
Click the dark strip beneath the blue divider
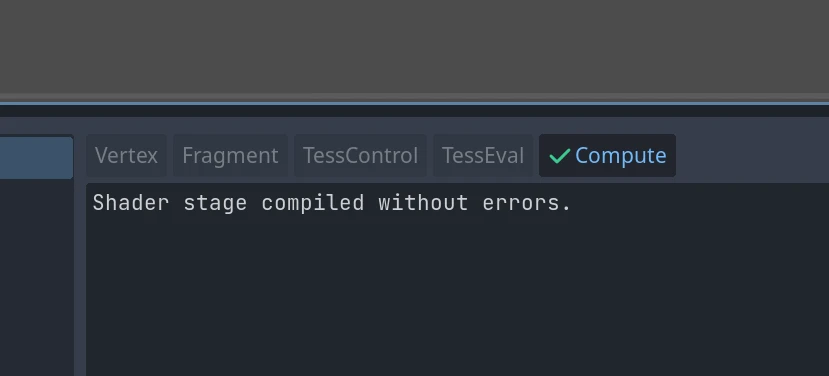(x=414, y=111)
